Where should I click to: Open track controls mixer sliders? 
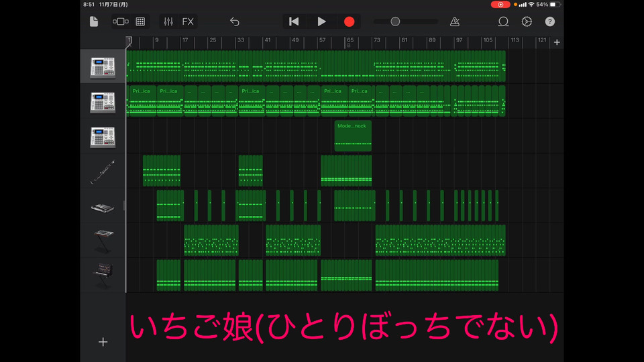(168, 21)
